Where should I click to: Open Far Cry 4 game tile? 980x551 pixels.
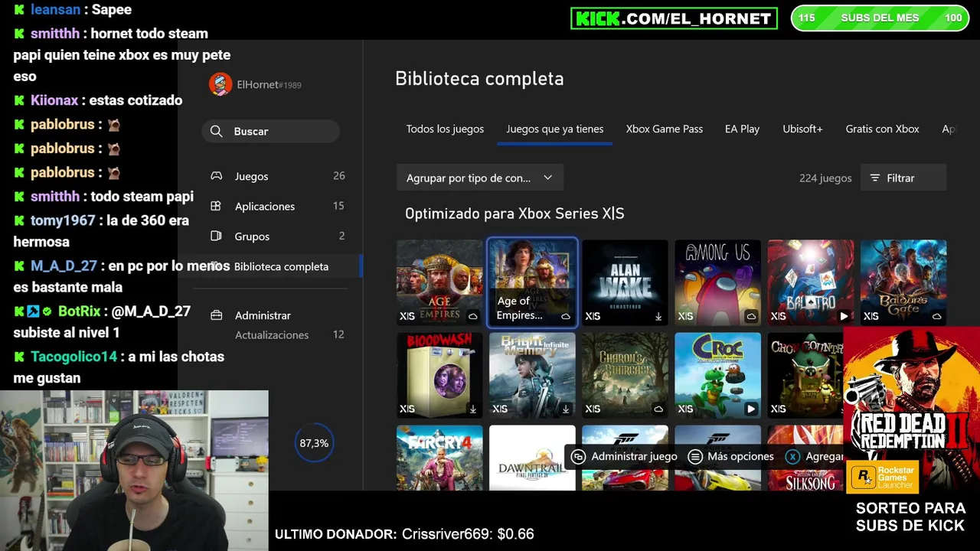pyautogui.click(x=439, y=458)
